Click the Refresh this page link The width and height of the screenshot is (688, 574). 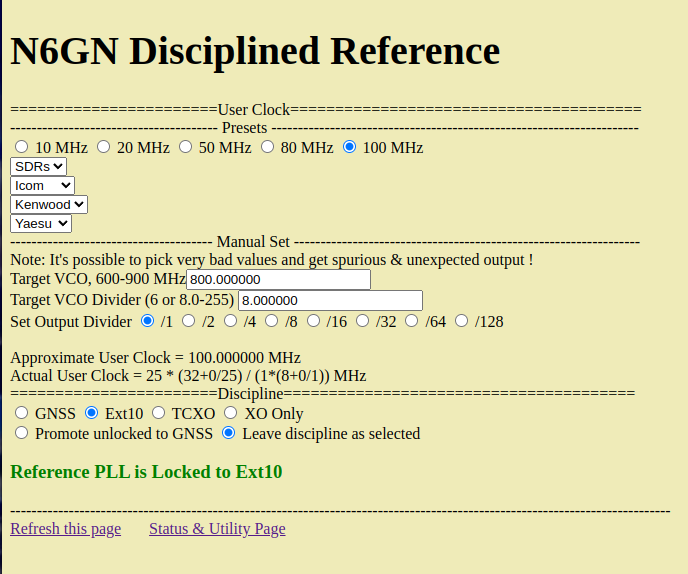[x=66, y=529]
